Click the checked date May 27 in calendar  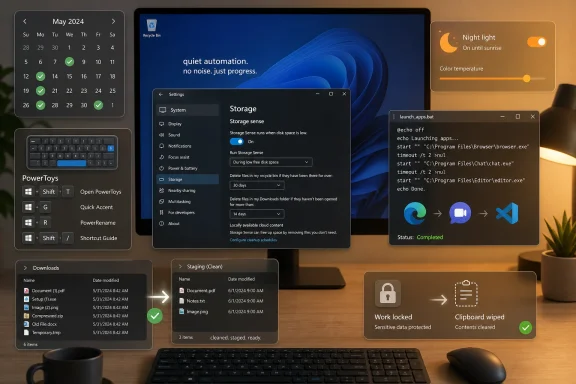[40, 105]
